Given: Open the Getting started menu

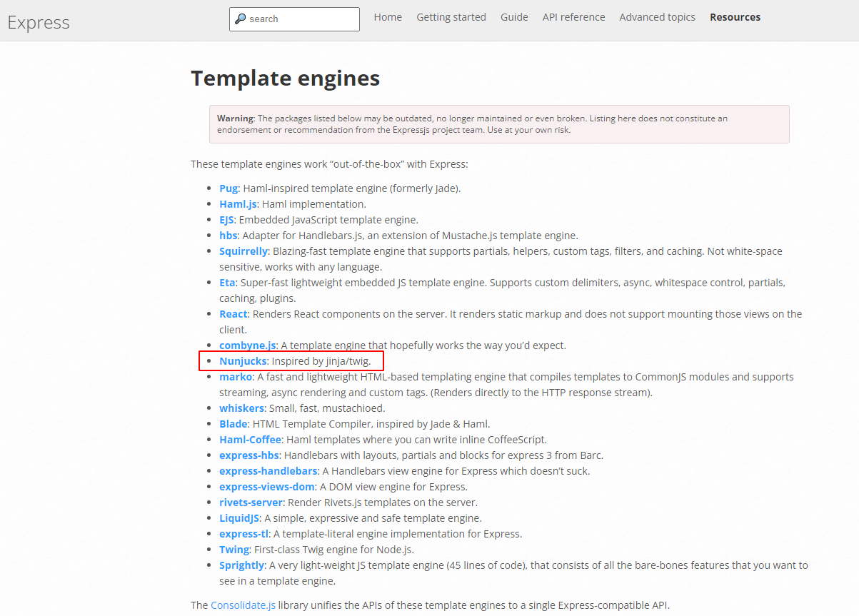Looking at the screenshot, I should (451, 17).
